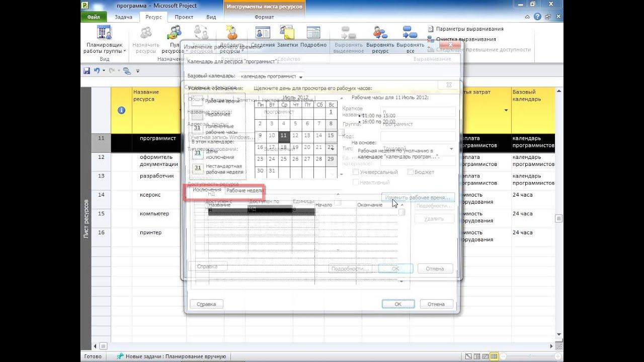Click the Группа input field
Viewport: 644px width, 362px height.
(418, 124)
